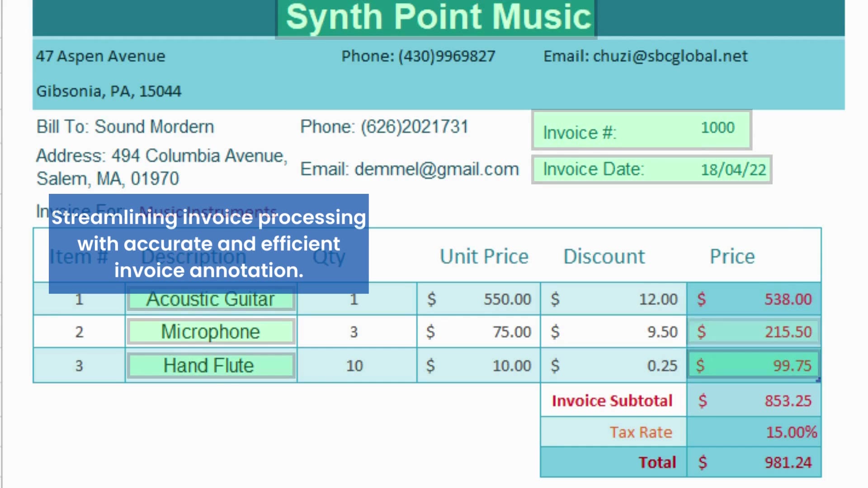Select the unit price 550.00 cell
The height and width of the screenshot is (488, 868).
point(479,299)
